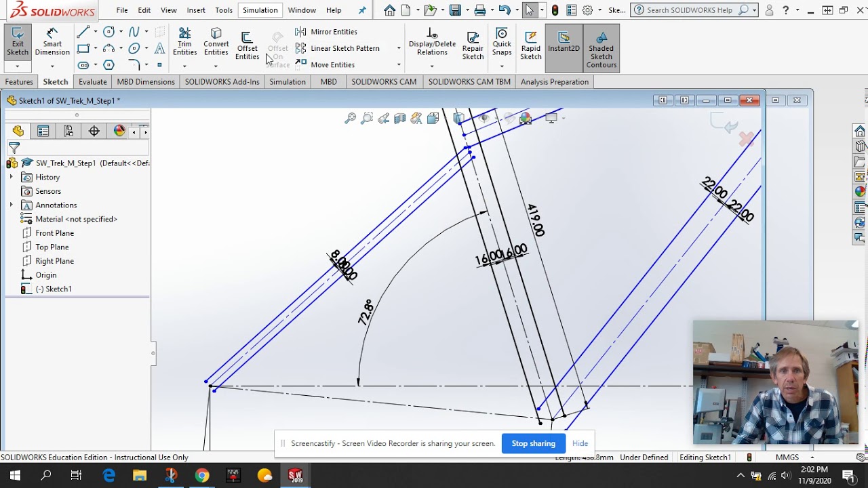Click Zoom to Fit in heads-up toolbar

(350, 119)
